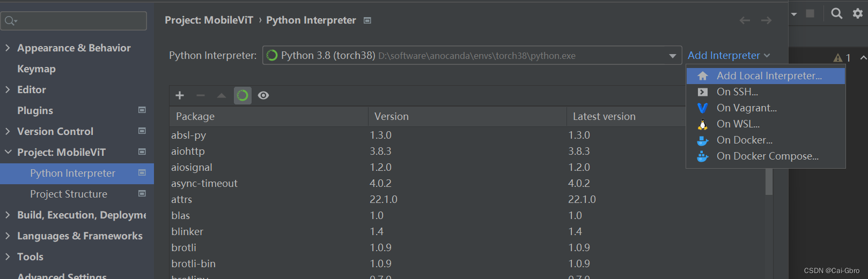Click the settings search input field
This screenshot has width=868, height=279.
pyautogui.click(x=74, y=21)
